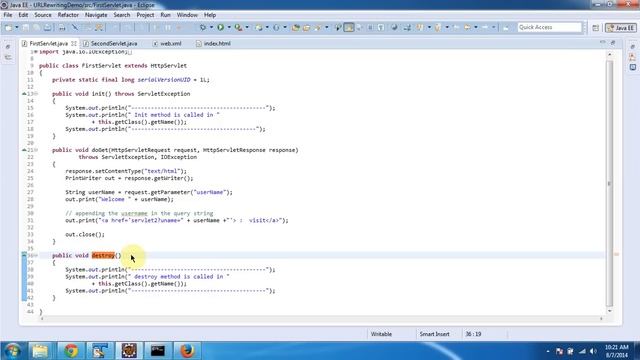Collapse the doGet method fold marker
640x360 pixels.
36,150
